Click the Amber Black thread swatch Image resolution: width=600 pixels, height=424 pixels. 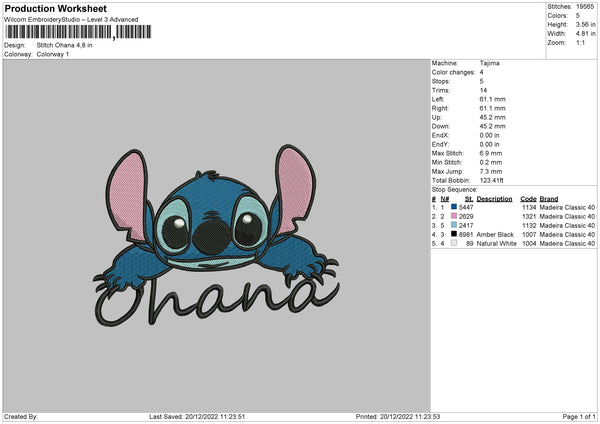(454, 234)
